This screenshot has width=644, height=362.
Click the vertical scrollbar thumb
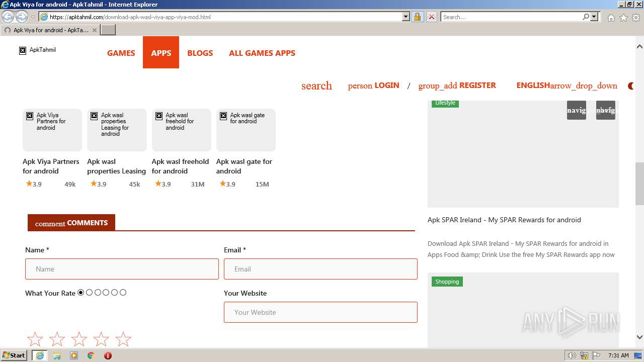(x=639, y=184)
